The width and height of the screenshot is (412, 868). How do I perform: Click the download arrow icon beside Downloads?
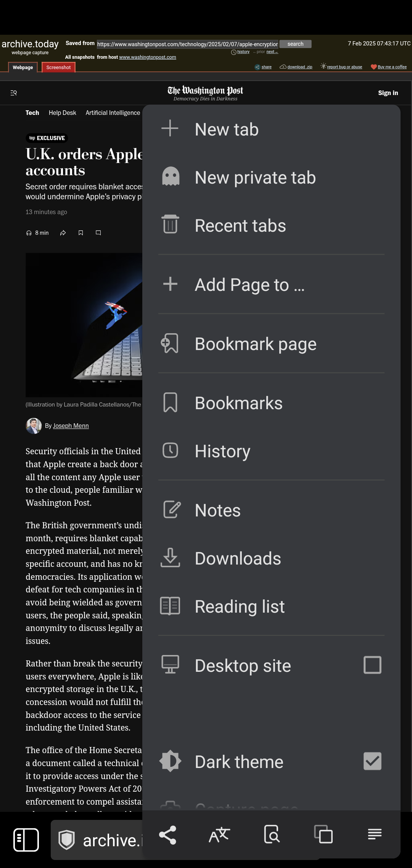[170, 558]
